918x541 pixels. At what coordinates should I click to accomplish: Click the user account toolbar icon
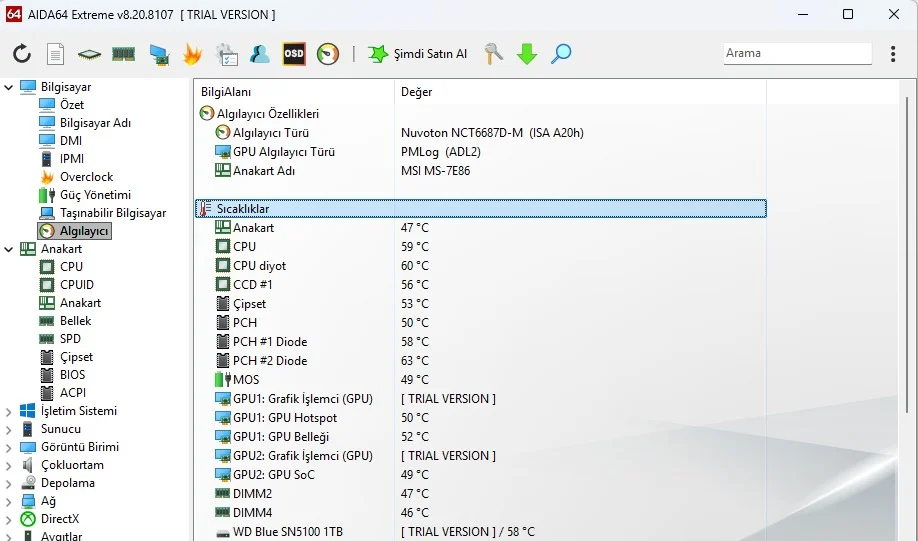click(259, 54)
